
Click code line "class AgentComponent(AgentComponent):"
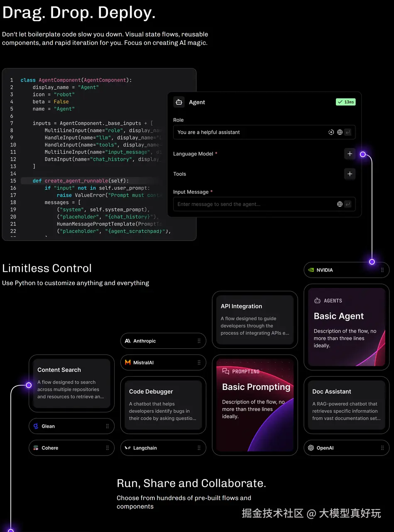pos(76,80)
